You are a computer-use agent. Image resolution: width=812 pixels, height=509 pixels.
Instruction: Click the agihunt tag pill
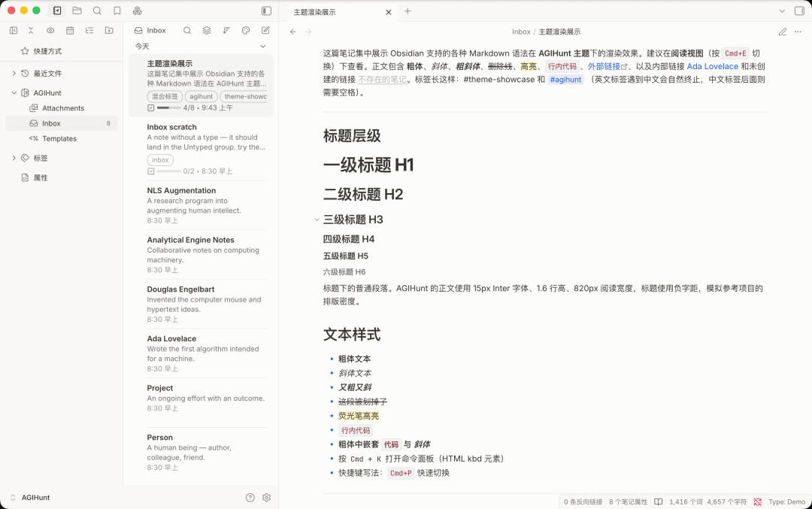click(x=201, y=96)
